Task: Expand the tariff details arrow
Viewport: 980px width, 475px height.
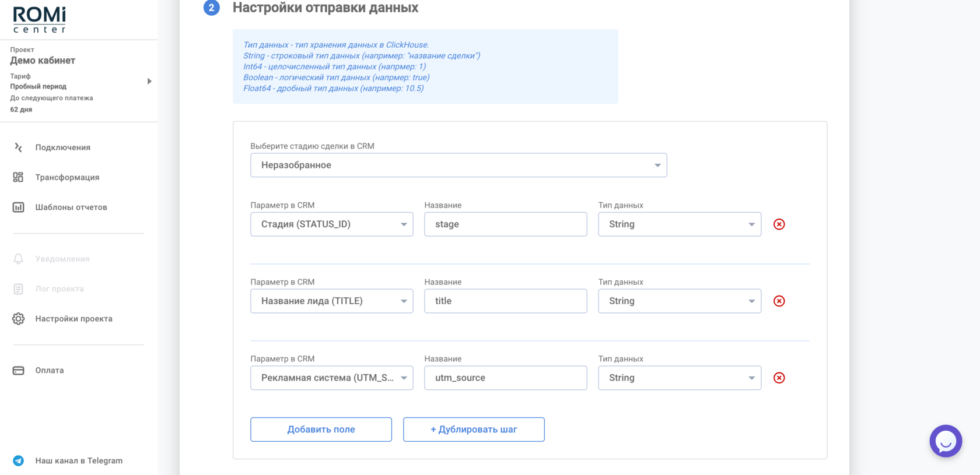Action: [149, 81]
